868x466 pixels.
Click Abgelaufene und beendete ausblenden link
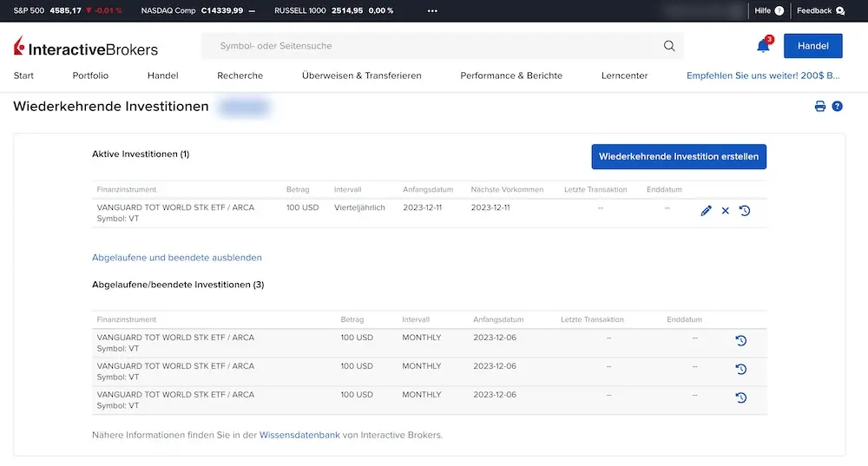[176, 258]
